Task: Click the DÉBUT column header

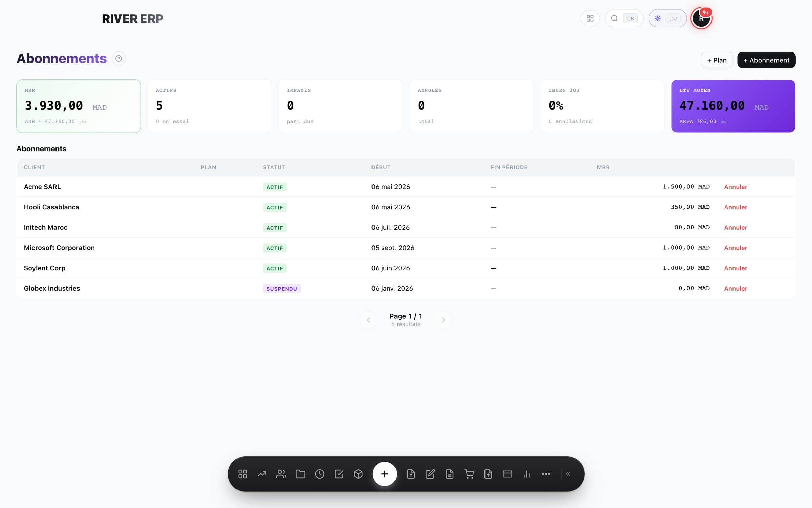Action: pyautogui.click(x=381, y=167)
